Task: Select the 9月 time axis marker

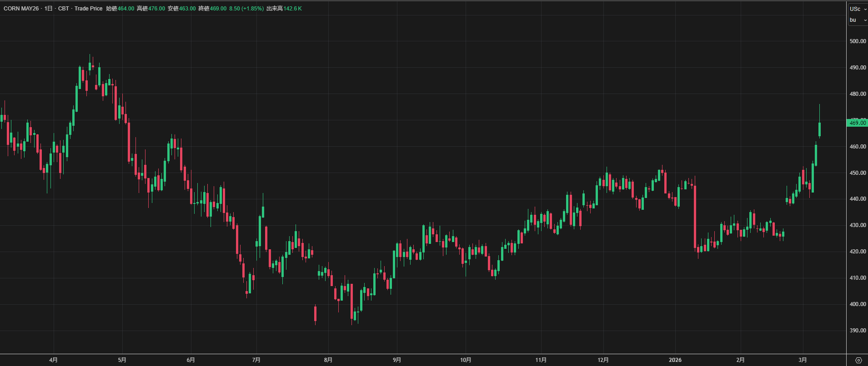Action: point(397,360)
